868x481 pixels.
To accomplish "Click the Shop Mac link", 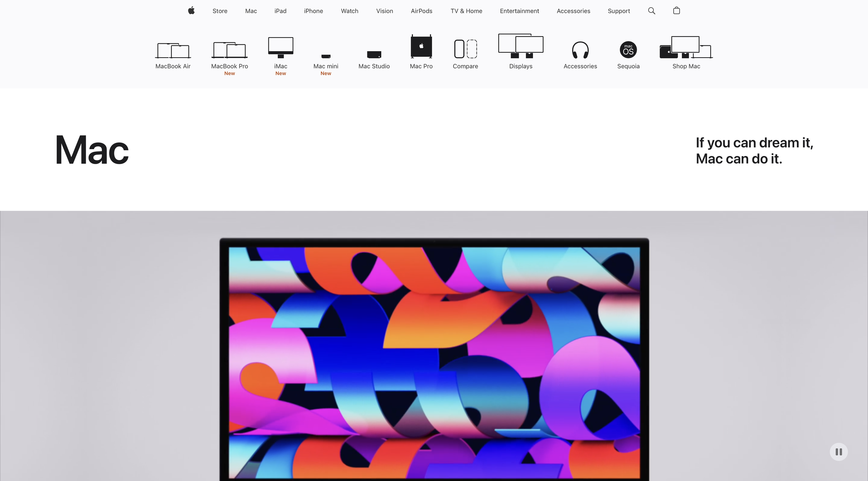I will tap(686, 66).
